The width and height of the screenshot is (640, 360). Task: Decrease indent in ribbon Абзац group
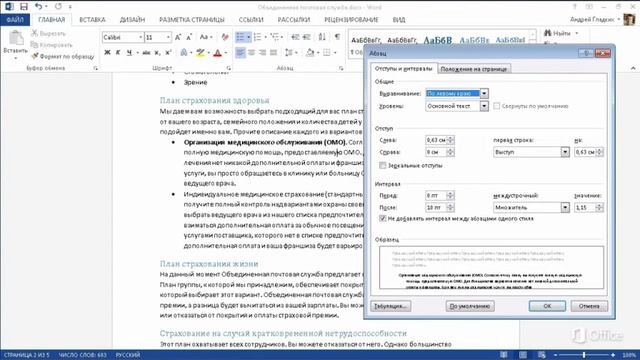[295, 37]
